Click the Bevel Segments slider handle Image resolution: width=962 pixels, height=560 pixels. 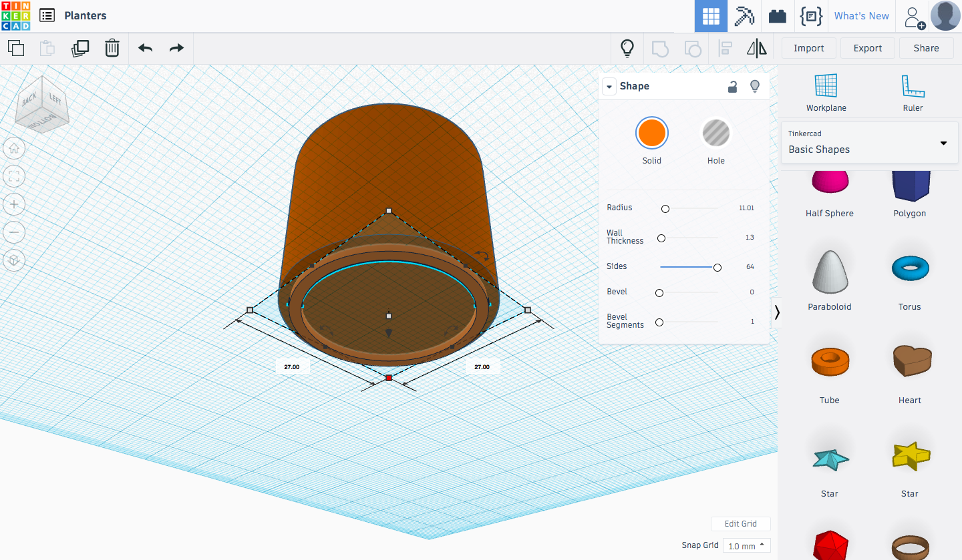pos(659,322)
